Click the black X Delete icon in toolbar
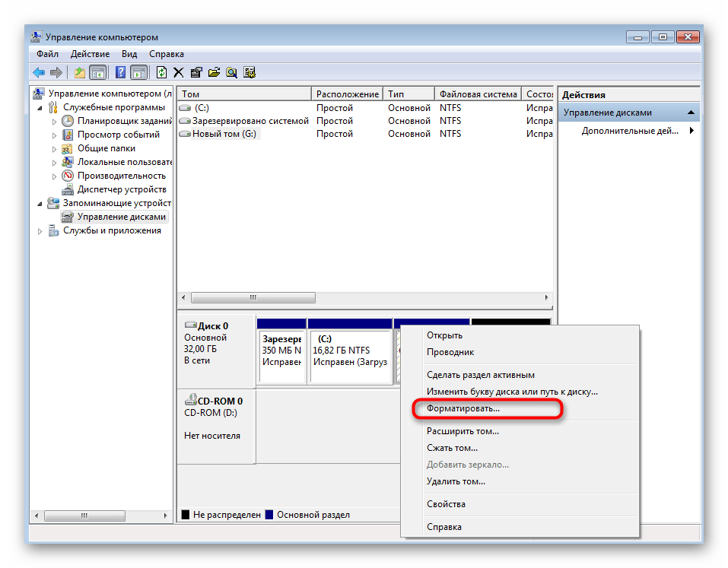 179,72
